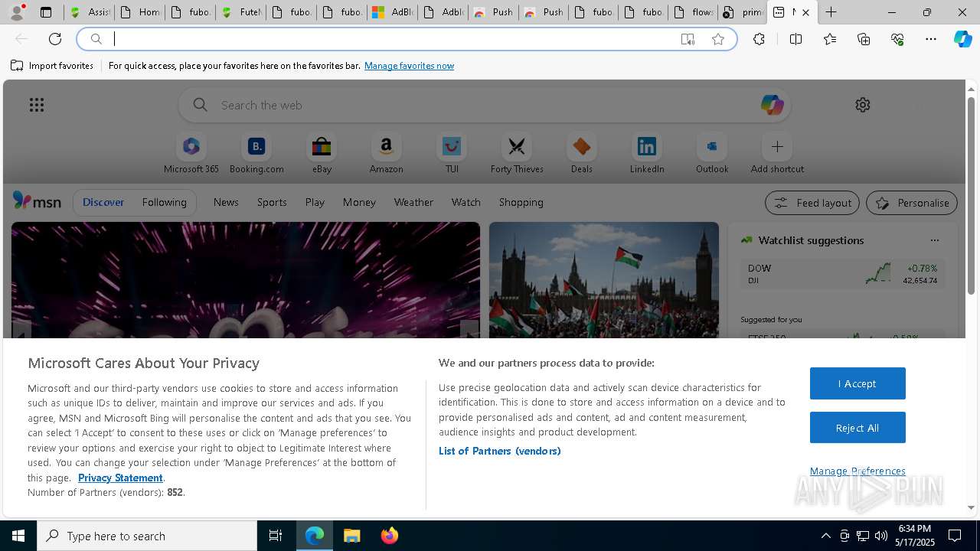Viewport: 980px width, 551px height.
Task: Open the Favorites list
Action: pyautogui.click(x=830, y=39)
